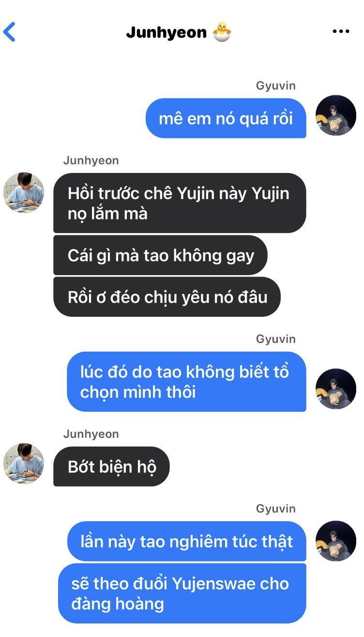The width and height of the screenshot is (364, 637).
Task: Tap the blue back arrow
Action: (9, 32)
